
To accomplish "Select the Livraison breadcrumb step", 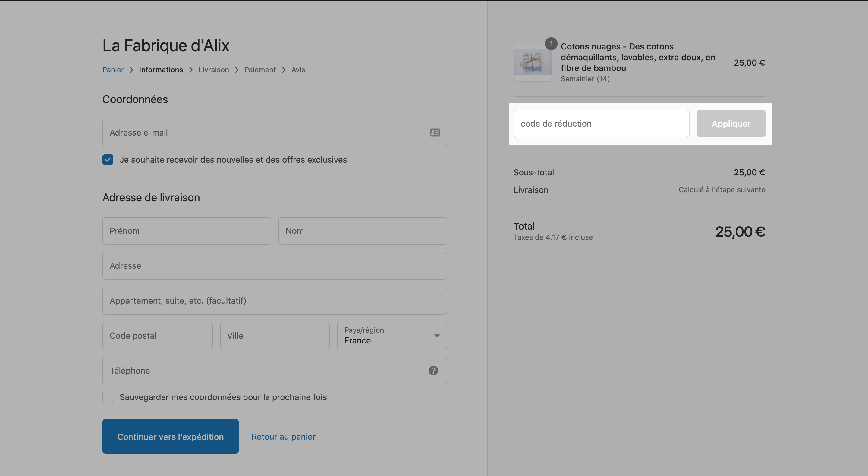I will pos(214,70).
